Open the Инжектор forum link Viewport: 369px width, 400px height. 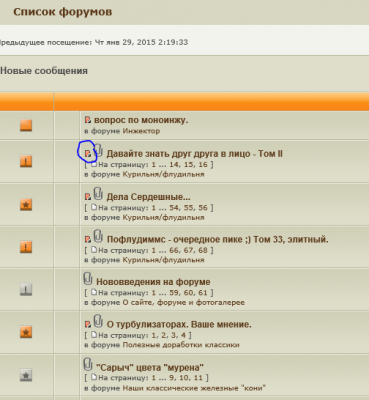tap(141, 131)
